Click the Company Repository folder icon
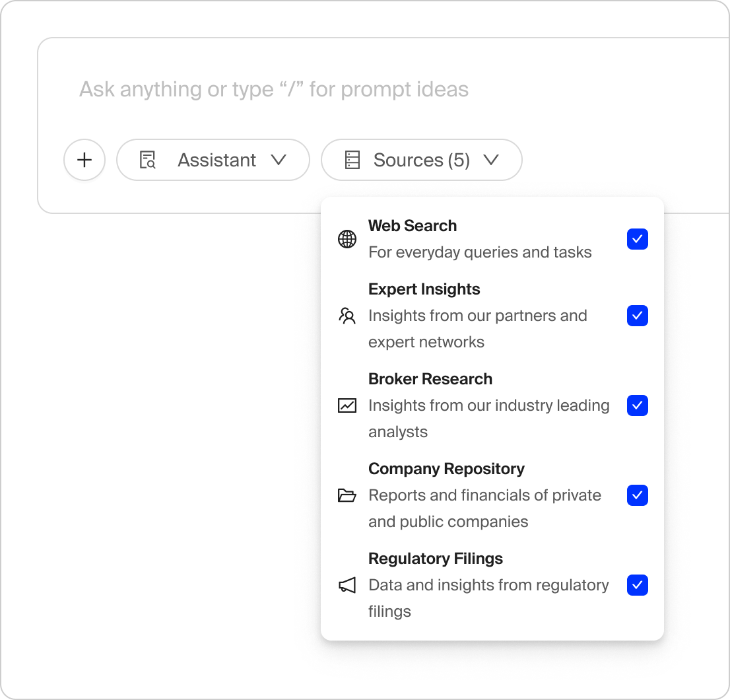The height and width of the screenshot is (700, 730). [347, 495]
